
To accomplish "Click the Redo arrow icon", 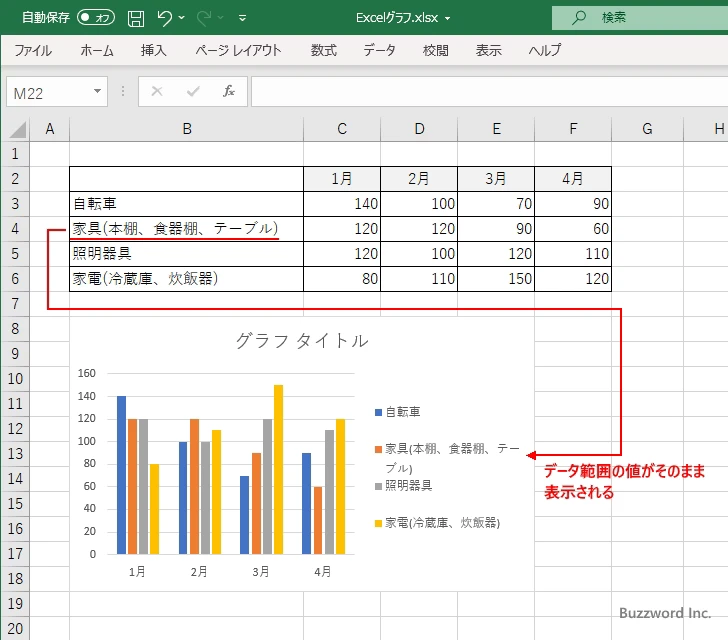I will pos(204,18).
